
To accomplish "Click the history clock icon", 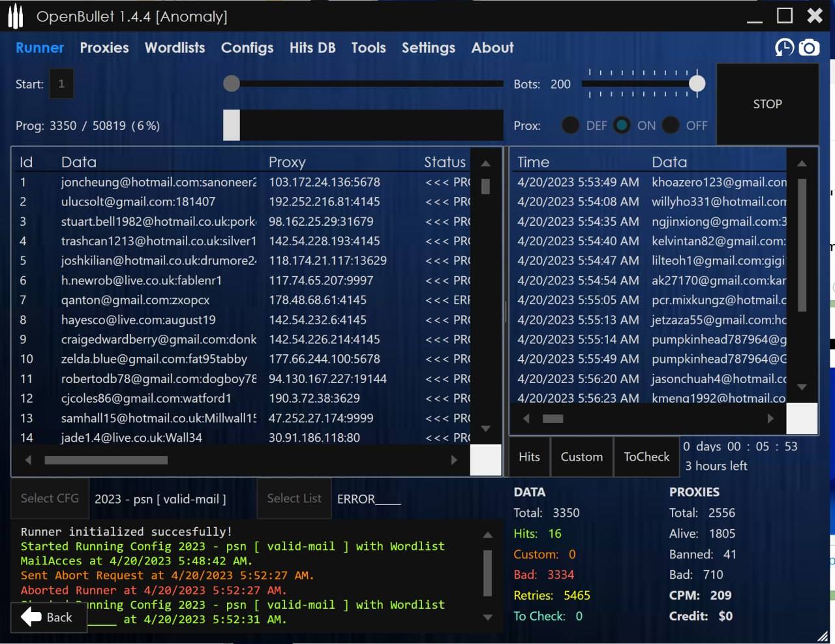I will pos(784,48).
